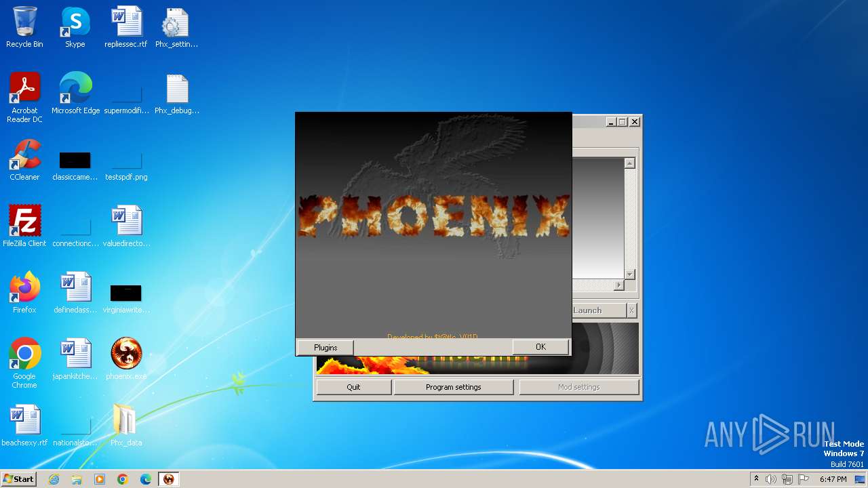Open the Windows Start menu
Image resolution: width=868 pixels, height=488 pixels.
pos(19,479)
